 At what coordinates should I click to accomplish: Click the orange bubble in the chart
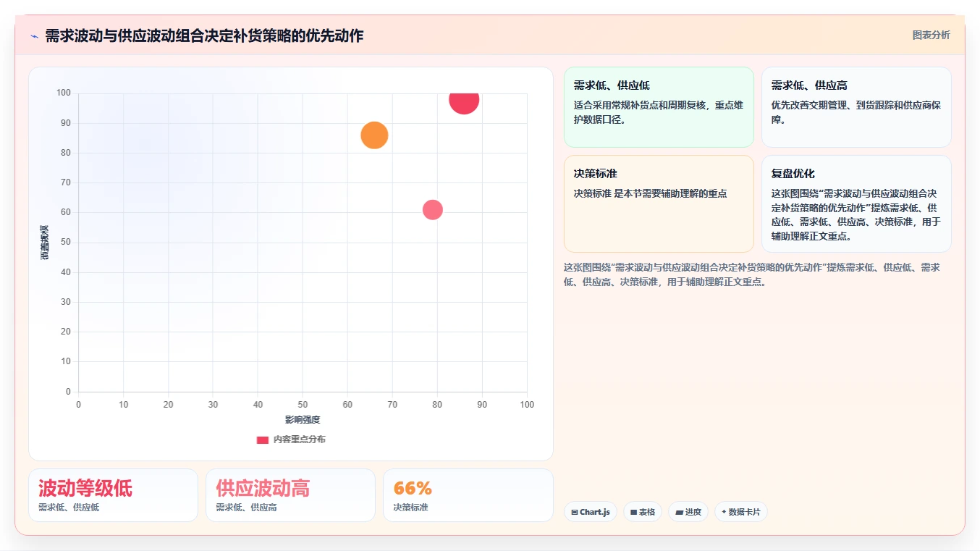point(374,135)
